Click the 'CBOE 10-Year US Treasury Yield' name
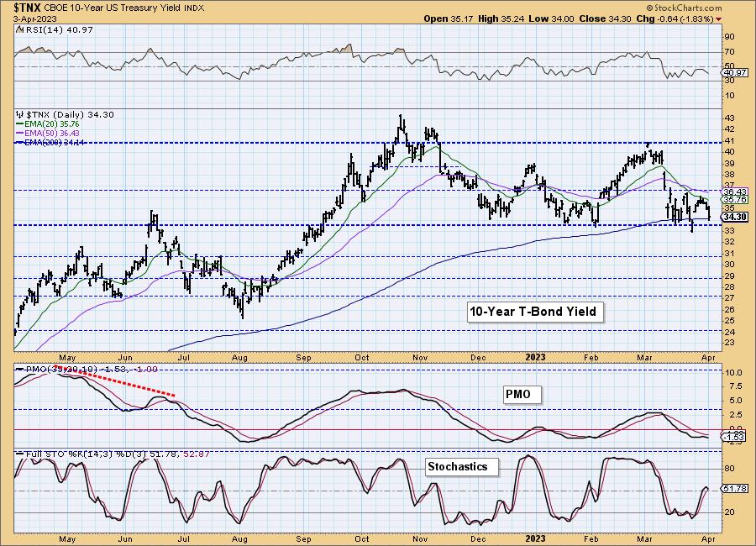This screenshot has width=756, height=546. tap(113, 8)
